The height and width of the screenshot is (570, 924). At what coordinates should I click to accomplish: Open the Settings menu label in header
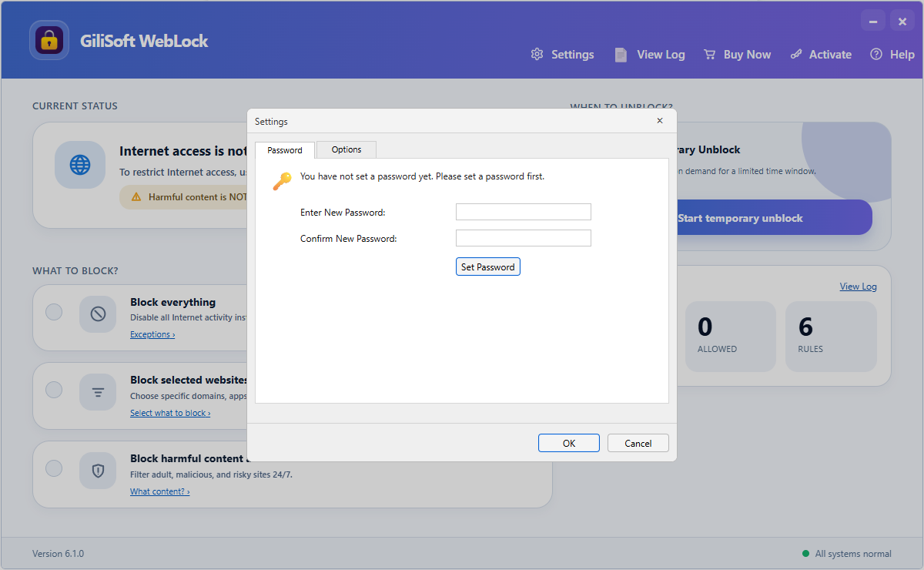point(573,55)
